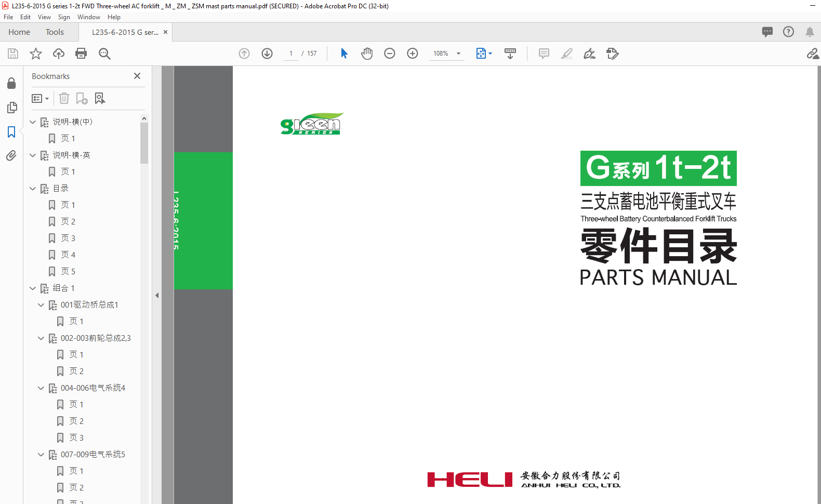Open the File menu

[x=8, y=17]
